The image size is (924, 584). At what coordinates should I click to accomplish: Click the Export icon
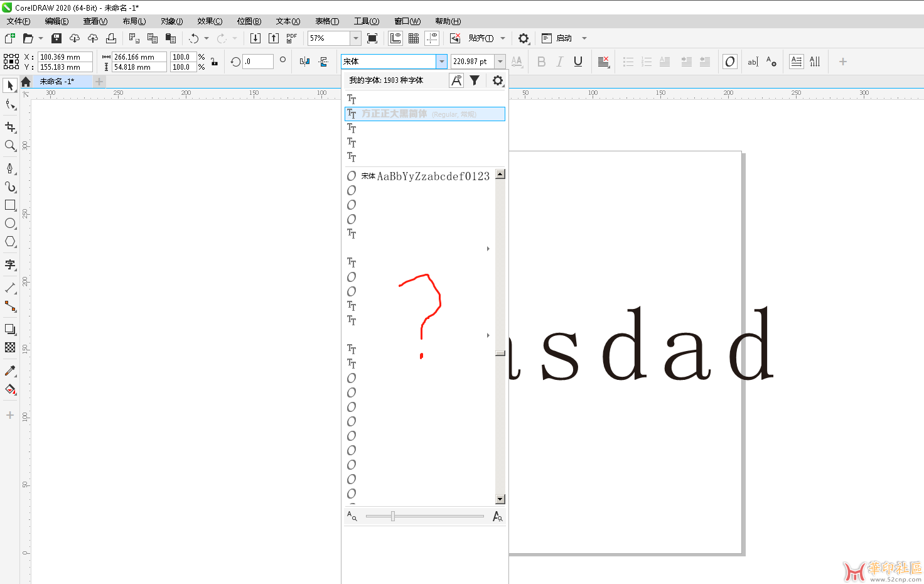click(274, 38)
